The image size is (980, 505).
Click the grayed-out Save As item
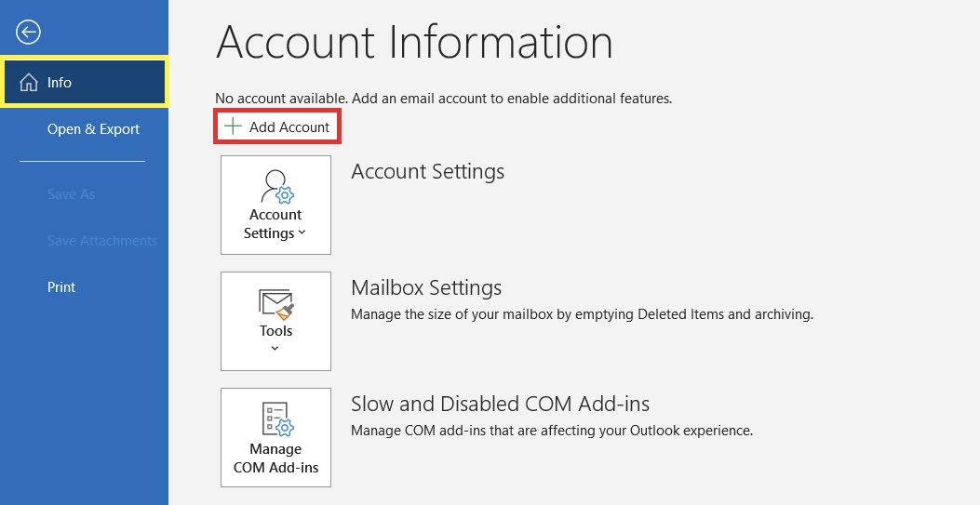71,194
